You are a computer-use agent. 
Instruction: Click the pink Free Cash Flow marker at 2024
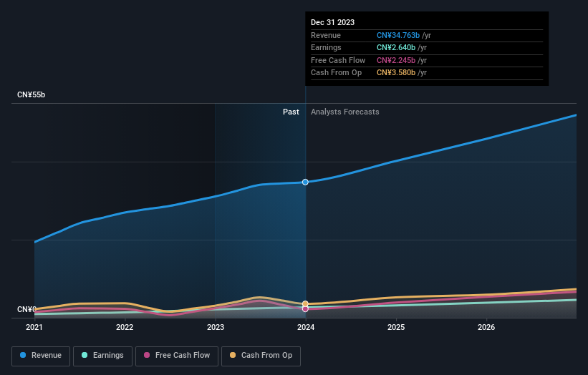305,309
